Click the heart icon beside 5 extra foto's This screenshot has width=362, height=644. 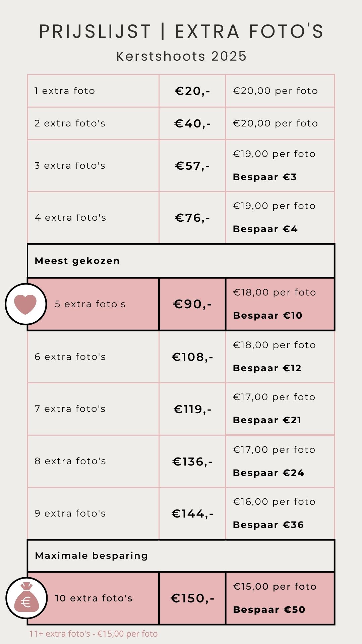pos(25,304)
